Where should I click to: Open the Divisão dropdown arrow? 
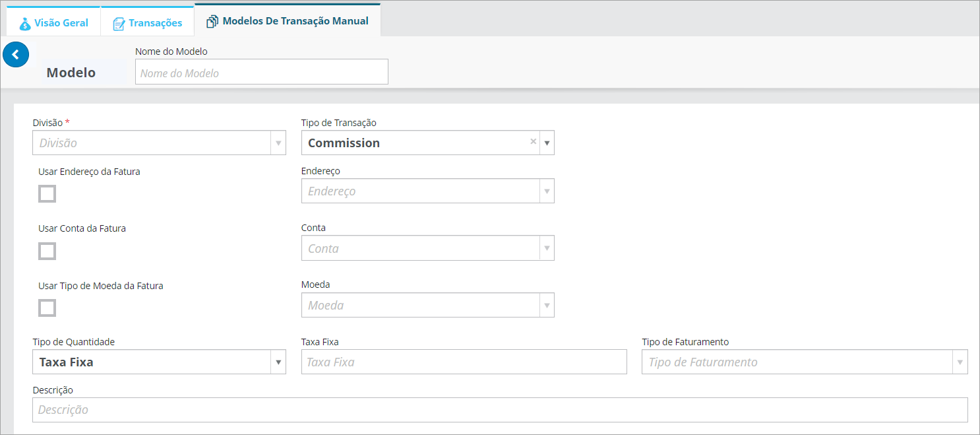coord(278,143)
